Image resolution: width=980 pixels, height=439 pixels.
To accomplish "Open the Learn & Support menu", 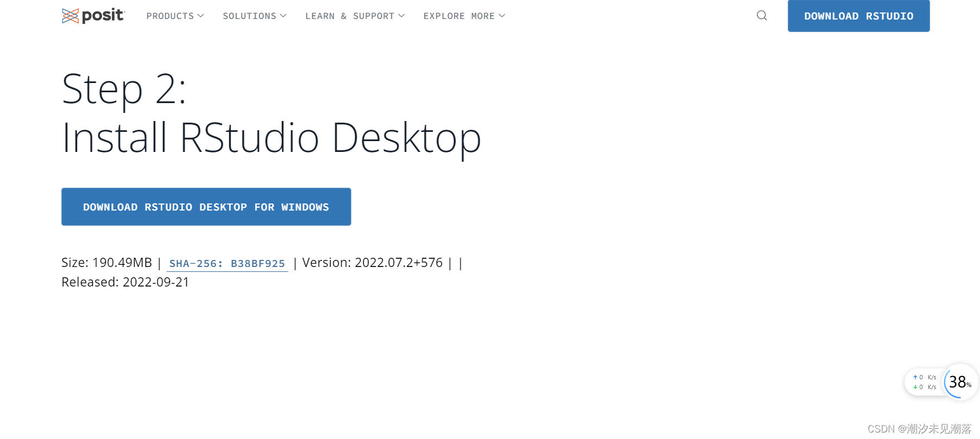I will (x=355, y=16).
